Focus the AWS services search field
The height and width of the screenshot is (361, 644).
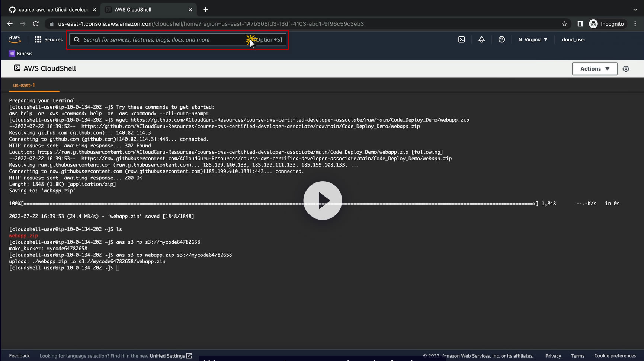177,39
